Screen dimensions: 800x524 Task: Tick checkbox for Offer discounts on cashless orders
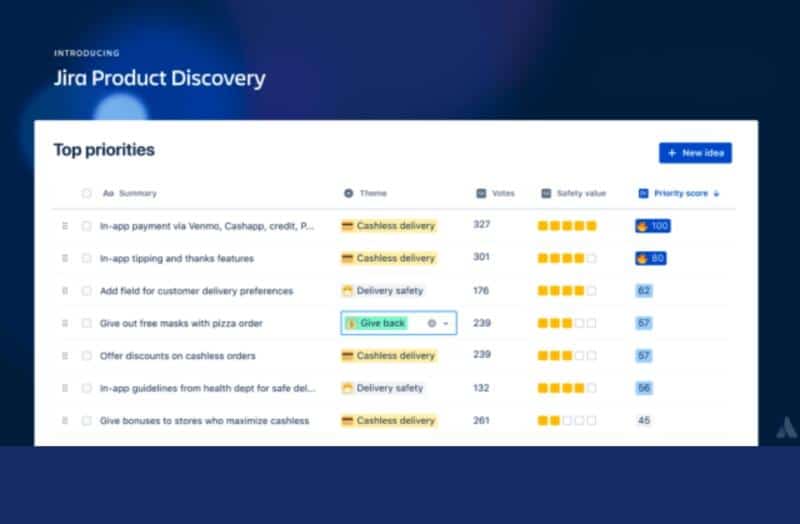[86, 356]
